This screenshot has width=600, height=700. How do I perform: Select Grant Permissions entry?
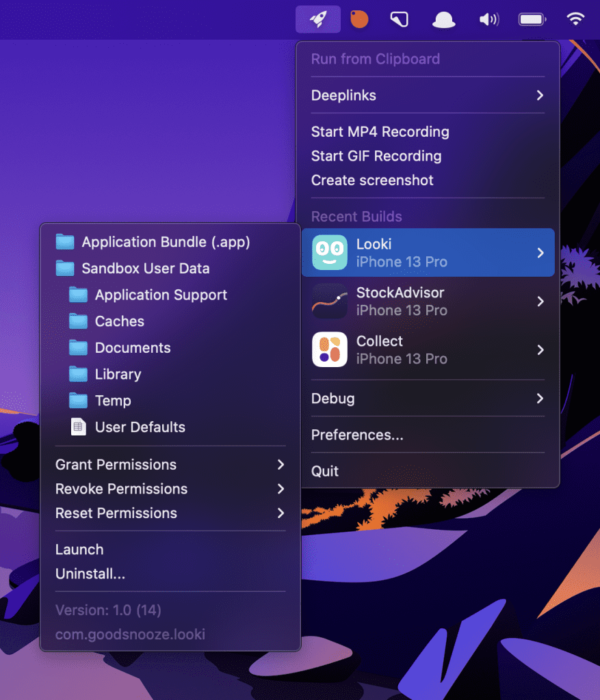[x=170, y=465]
